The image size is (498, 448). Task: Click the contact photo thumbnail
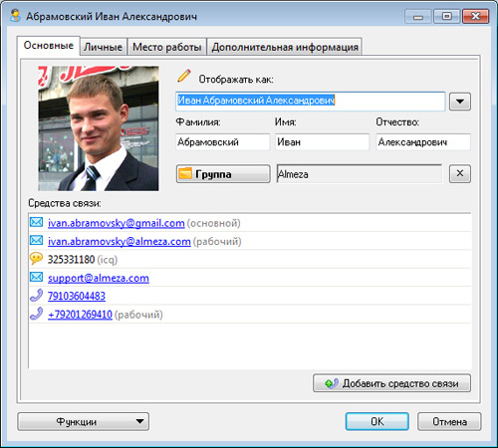99,128
